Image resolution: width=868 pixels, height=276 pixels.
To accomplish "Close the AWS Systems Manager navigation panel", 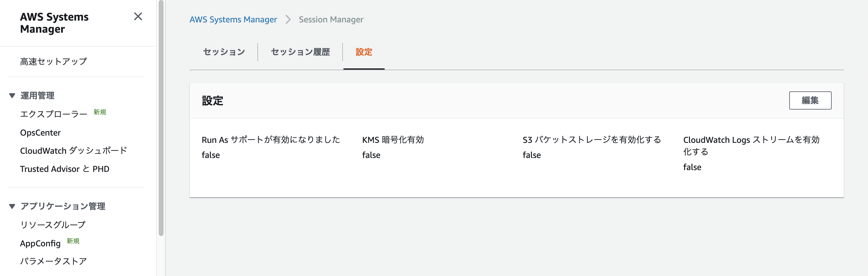I will click(x=138, y=16).
